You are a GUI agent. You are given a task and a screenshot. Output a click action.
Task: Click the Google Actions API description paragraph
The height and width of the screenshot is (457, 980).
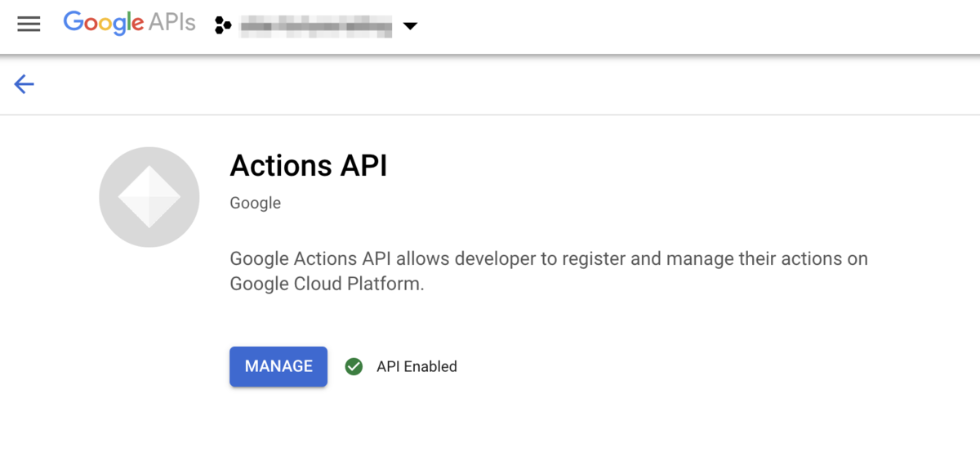[549, 271]
